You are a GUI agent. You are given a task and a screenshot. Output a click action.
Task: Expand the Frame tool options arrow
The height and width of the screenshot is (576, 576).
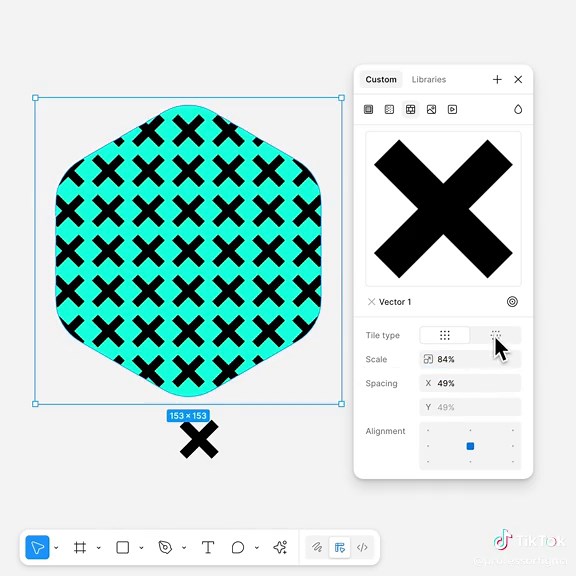[98, 548]
